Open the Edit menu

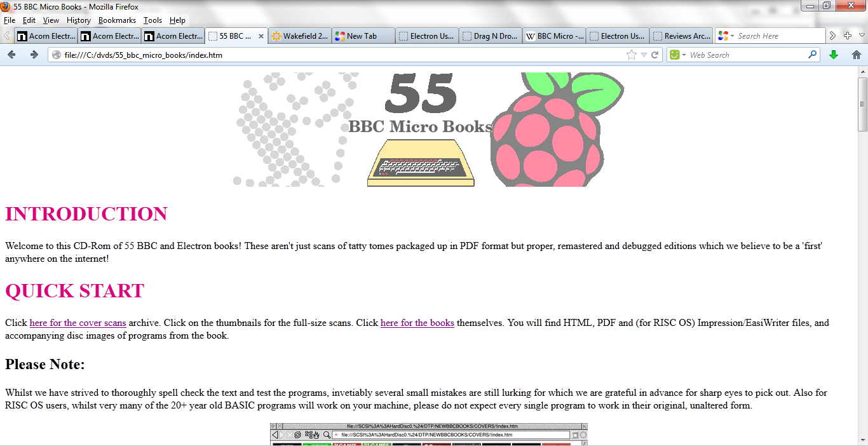[29, 20]
